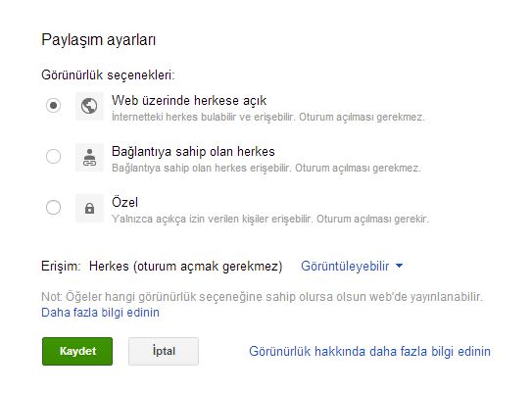This screenshot has width=532, height=395.
Task: Click the 'Web üzerinde herkese açık' option title
Action: [189, 100]
